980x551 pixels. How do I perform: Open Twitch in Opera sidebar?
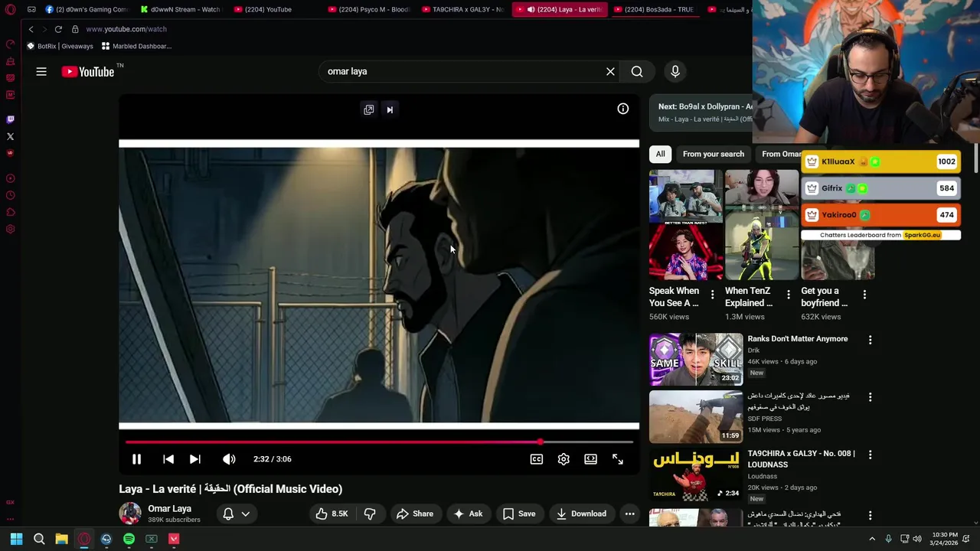(x=10, y=119)
